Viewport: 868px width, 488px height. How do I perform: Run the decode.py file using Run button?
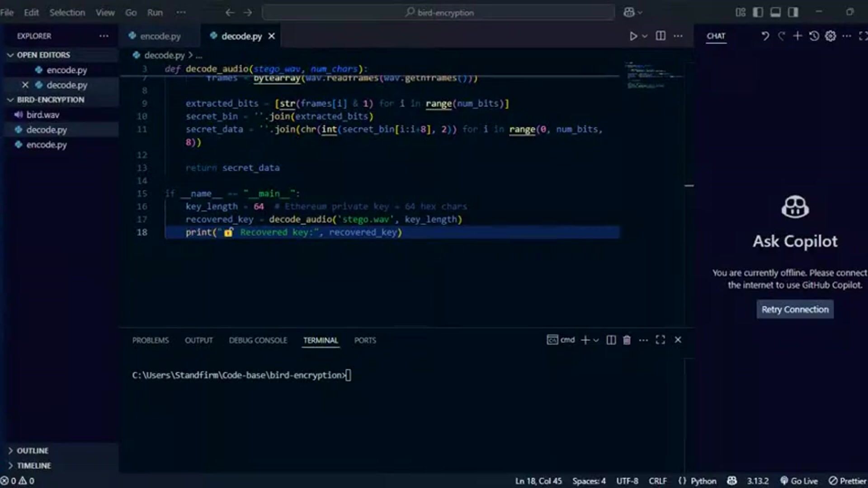click(x=633, y=36)
